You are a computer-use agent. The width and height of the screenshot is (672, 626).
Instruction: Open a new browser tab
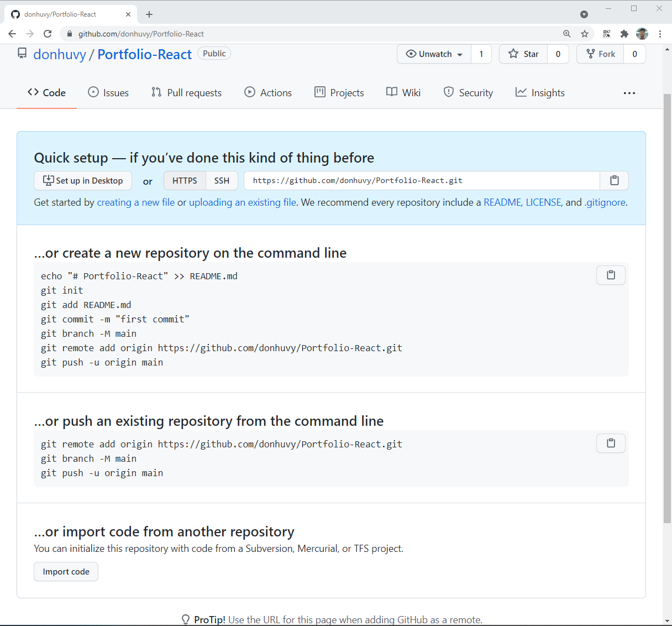tap(149, 14)
